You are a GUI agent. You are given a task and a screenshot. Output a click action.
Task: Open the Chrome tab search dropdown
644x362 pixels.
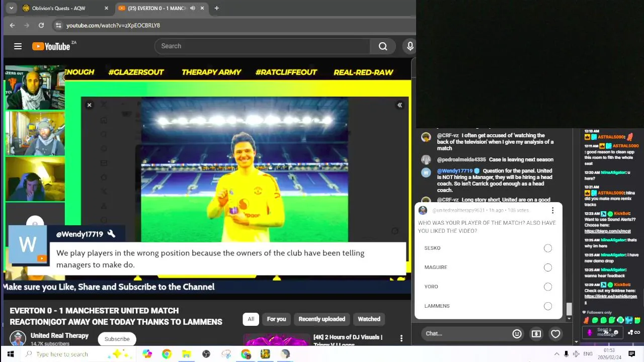coord(11,8)
